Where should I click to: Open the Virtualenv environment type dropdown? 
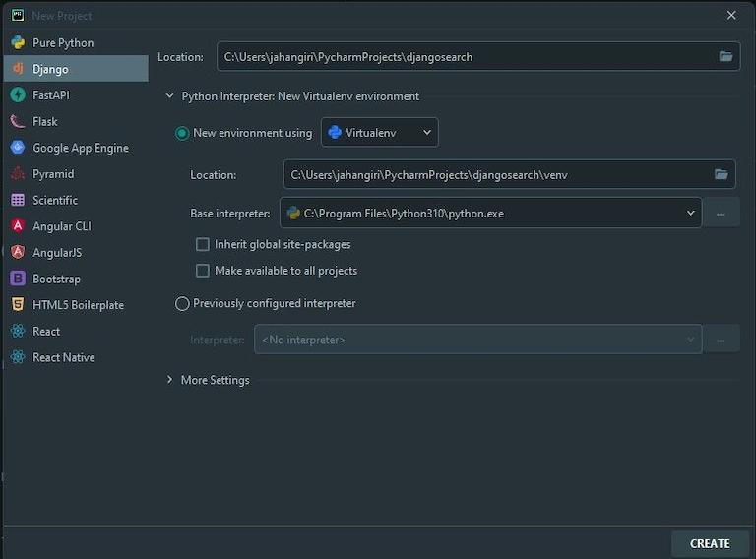point(380,133)
